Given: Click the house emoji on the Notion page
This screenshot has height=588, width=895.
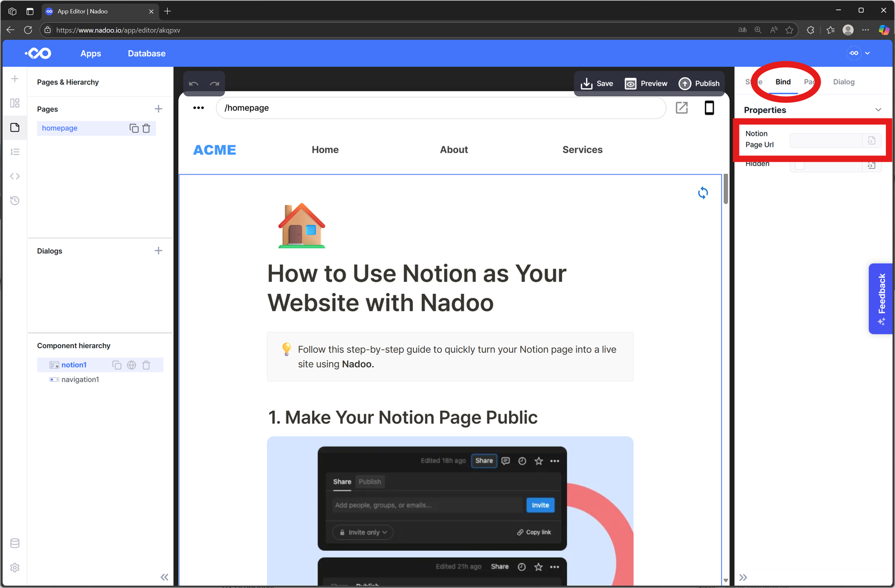Looking at the screenshot, I should (x=302, y=225).
